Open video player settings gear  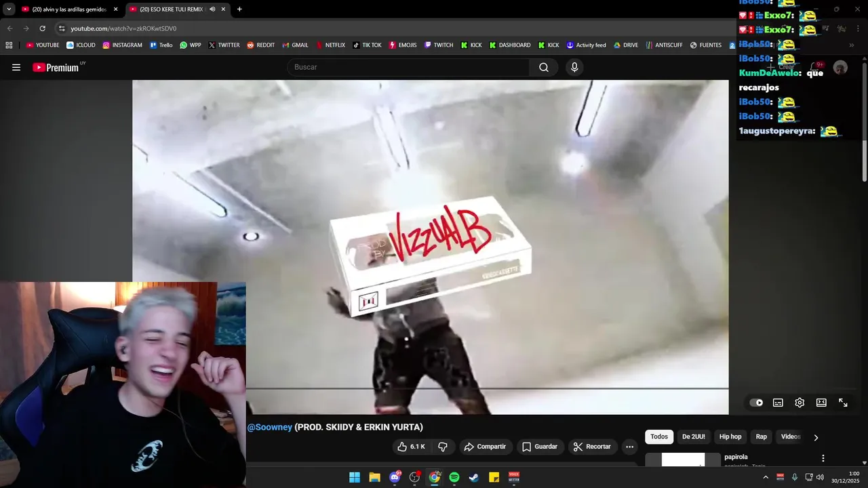click(800, 403)
